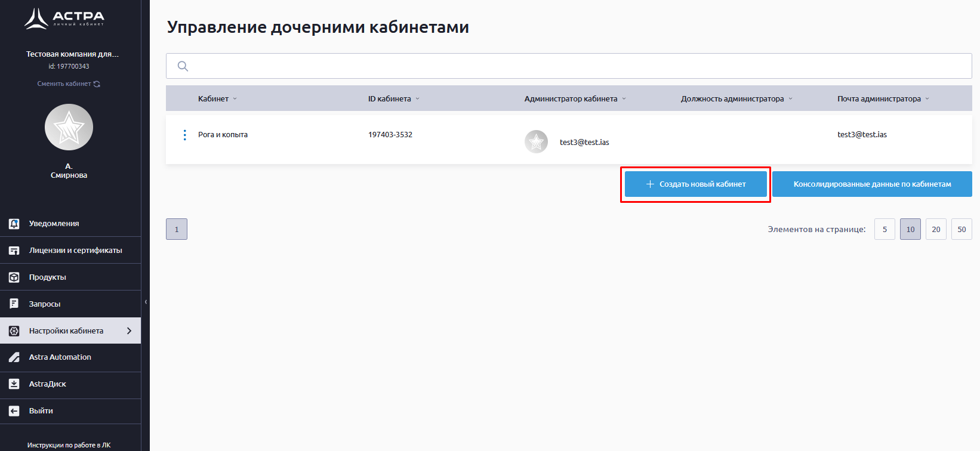Sort by the ID кабинета column arrow

tap(417, 99)
